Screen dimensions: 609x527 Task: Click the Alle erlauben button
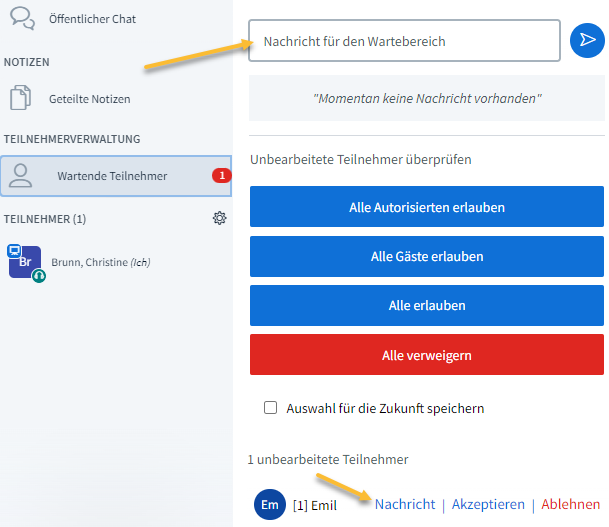(x=427, y=305)
